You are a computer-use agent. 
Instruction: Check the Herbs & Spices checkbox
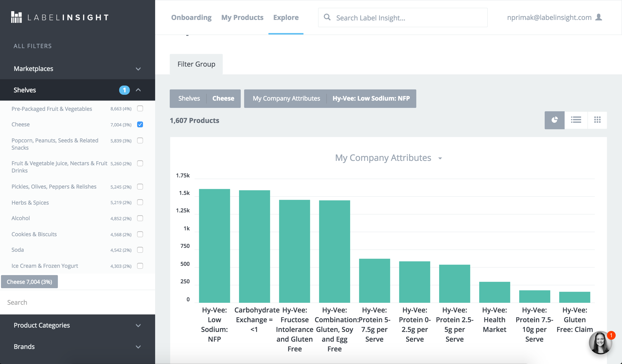pyautogui.click(x=140, y=202)
